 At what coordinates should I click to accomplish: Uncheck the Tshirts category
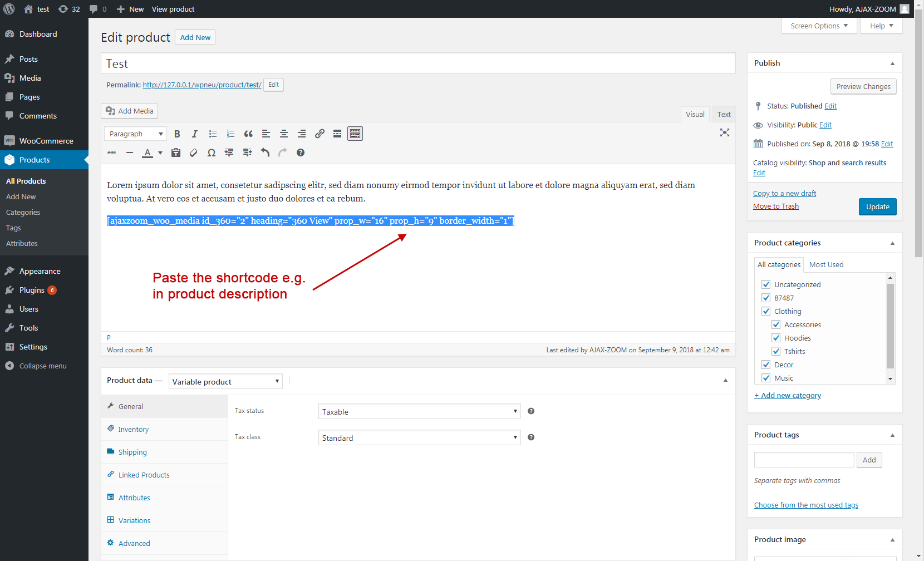pos(776,351)
